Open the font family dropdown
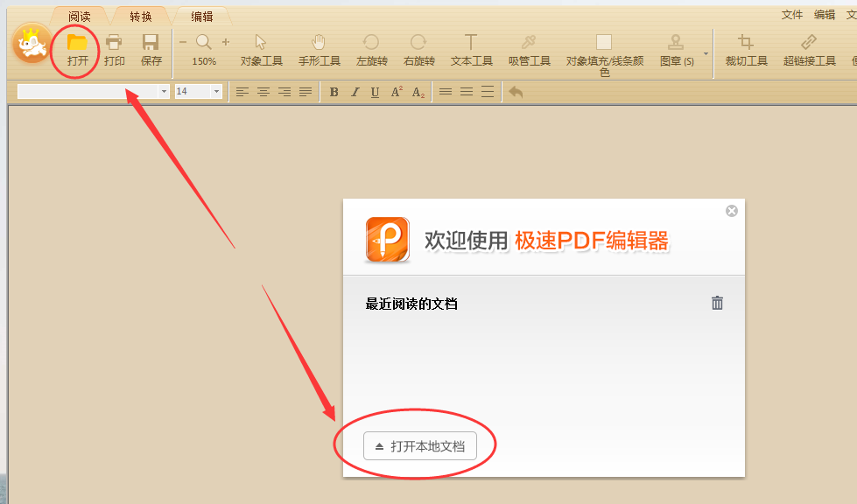Viewport: 857px width, 504px height. click(x=163, y=91)
